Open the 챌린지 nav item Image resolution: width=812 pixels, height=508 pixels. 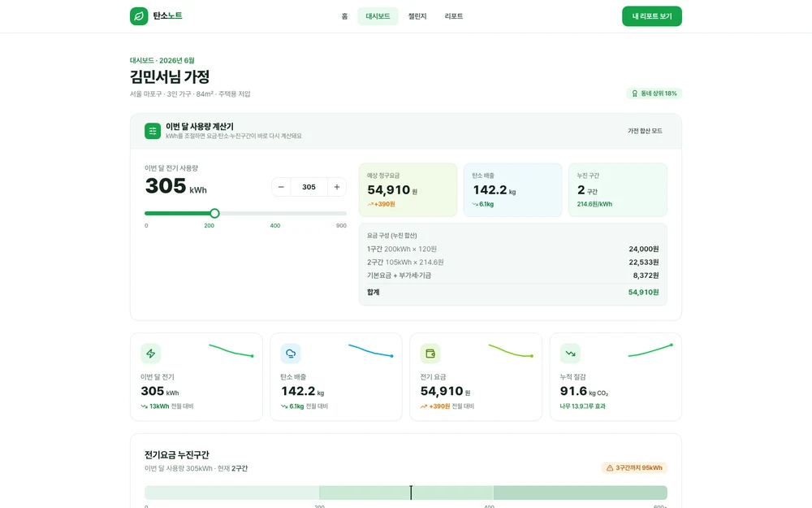pyautogui.click(x=417, y=16)
